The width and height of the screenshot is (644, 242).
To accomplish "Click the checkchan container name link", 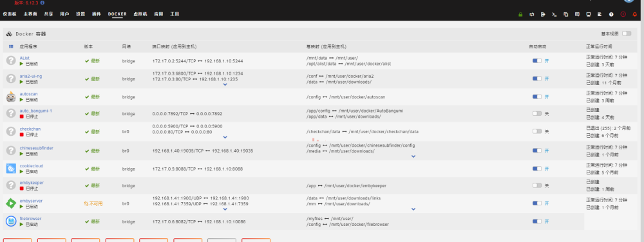I will pyautogui.click(x=30, y=129).
